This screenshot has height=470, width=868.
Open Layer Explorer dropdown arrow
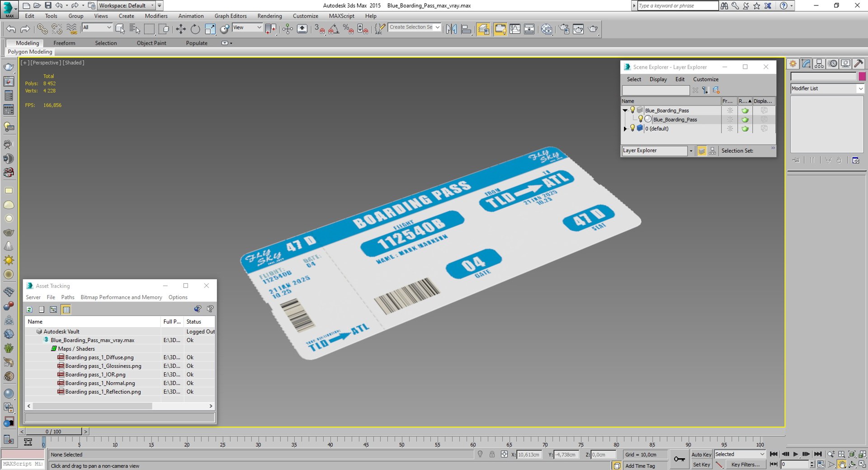[x=691, y=151]
